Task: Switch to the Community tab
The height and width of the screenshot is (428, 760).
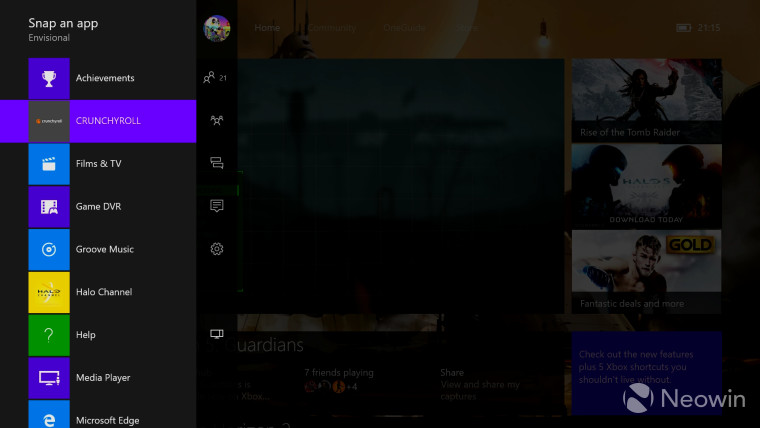Action: pos(331,28)
